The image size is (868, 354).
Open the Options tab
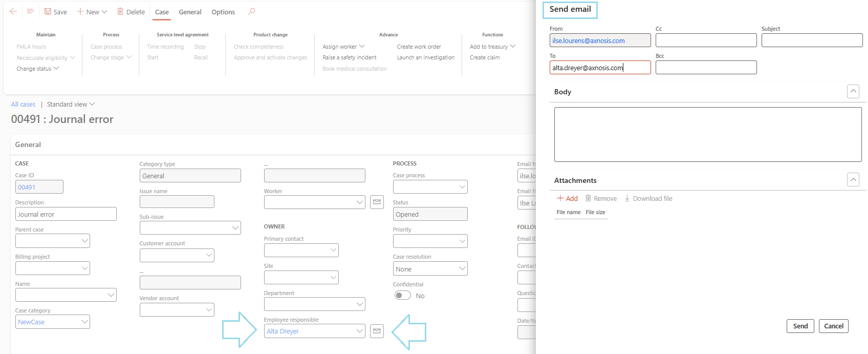(x=223, y=12)
